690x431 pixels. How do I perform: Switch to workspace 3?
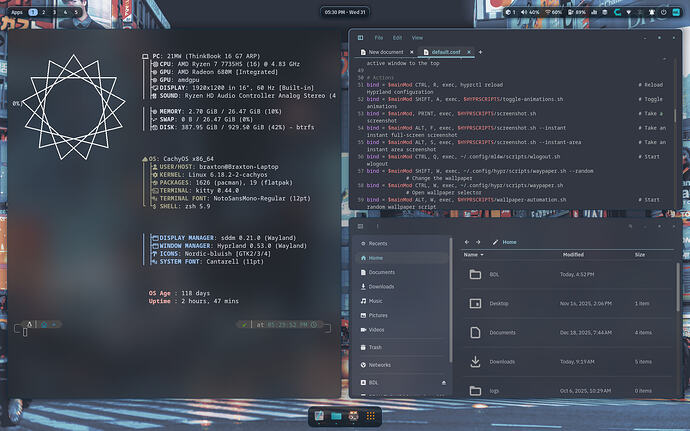[x=54, y=12]
